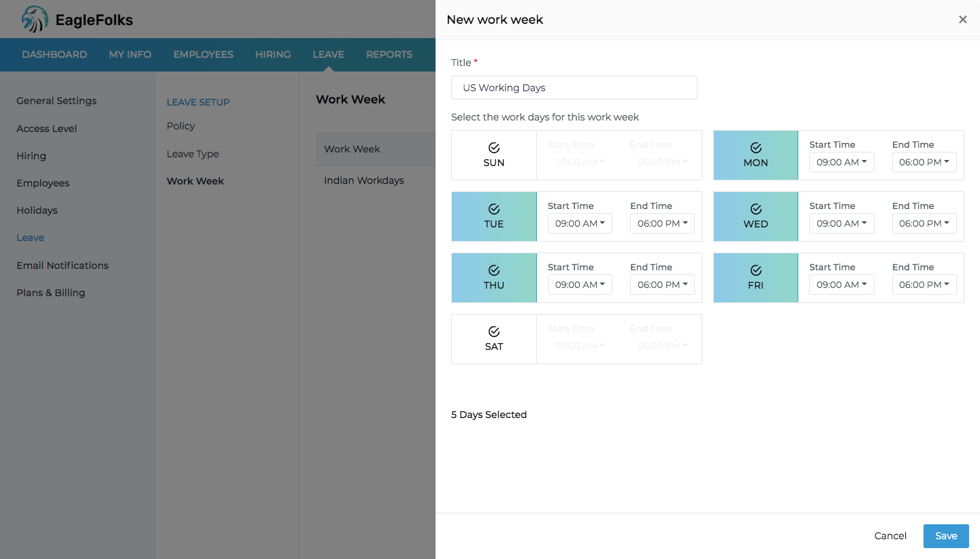The image size is (980, 559).
Task: Open the REPORTS tab
Action: [x=389, y=54]
